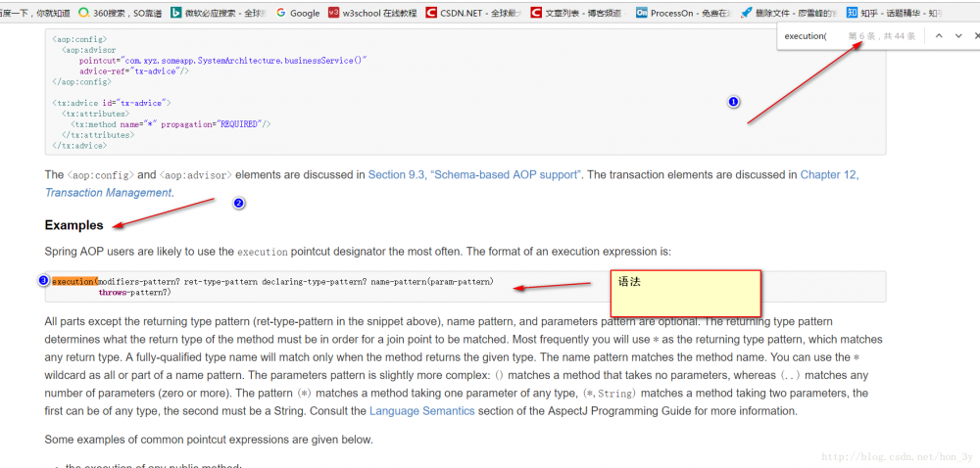This screenshot has height=468, width=980.
Task: Click the advice-ref="tx-advice" code line
Action: tap(133, 71)
